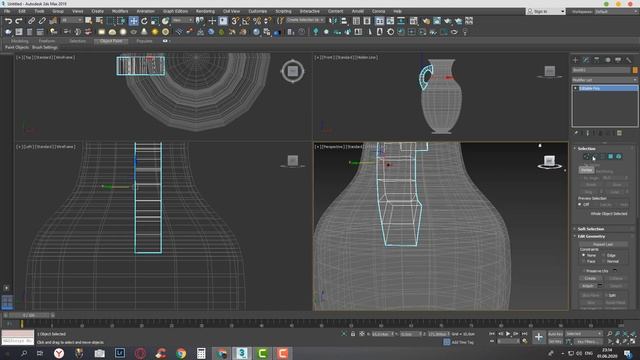Open the Render Setup icon

pyautogui.click(x=426, y=21)
